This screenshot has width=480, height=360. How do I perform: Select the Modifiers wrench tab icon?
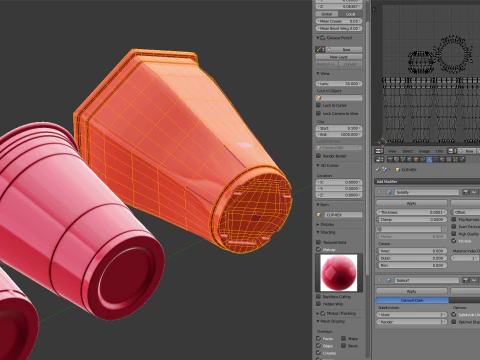point(429,160)
